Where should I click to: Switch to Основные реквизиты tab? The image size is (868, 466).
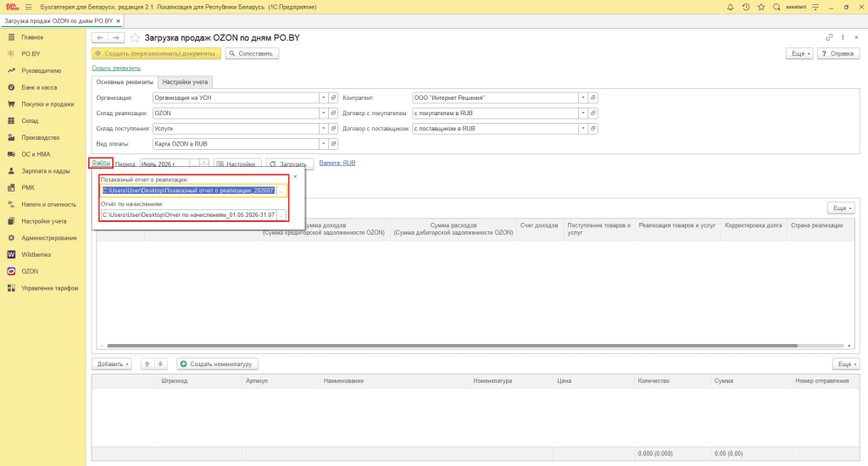(x=125, y=82)
